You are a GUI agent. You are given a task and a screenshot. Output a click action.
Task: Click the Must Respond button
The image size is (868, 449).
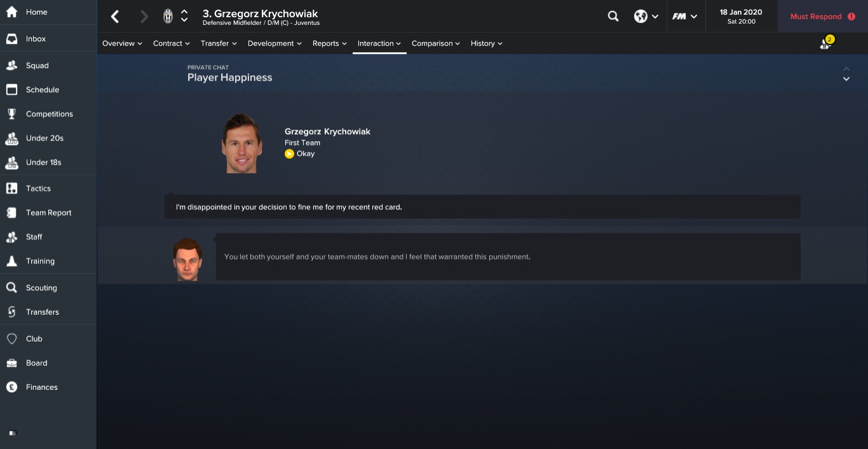pyautogui.click(x=823, y=17)
